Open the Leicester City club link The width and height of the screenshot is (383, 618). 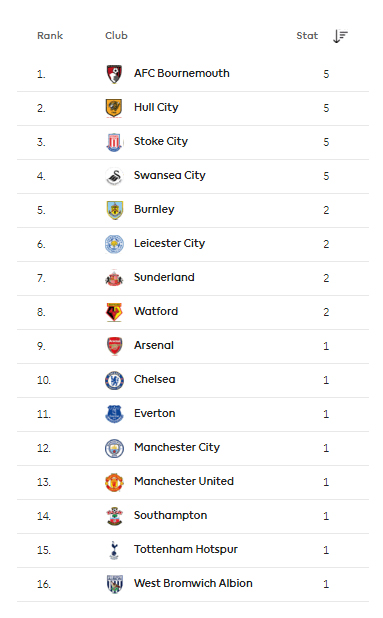point(169,243)
